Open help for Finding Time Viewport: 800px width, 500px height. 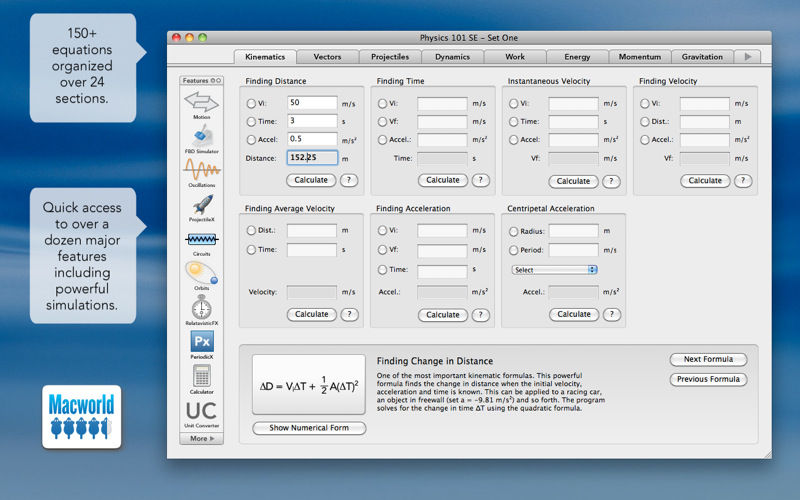tap(480, 180)
